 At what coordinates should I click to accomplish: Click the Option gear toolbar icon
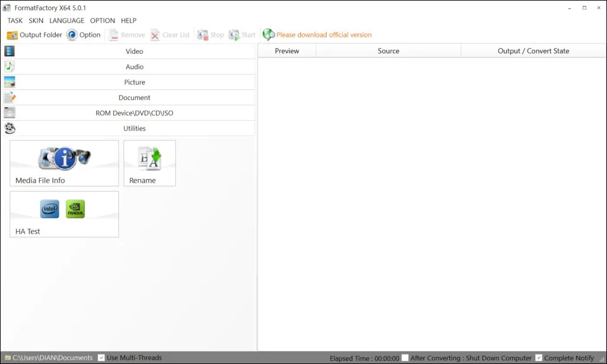[72, 35]
